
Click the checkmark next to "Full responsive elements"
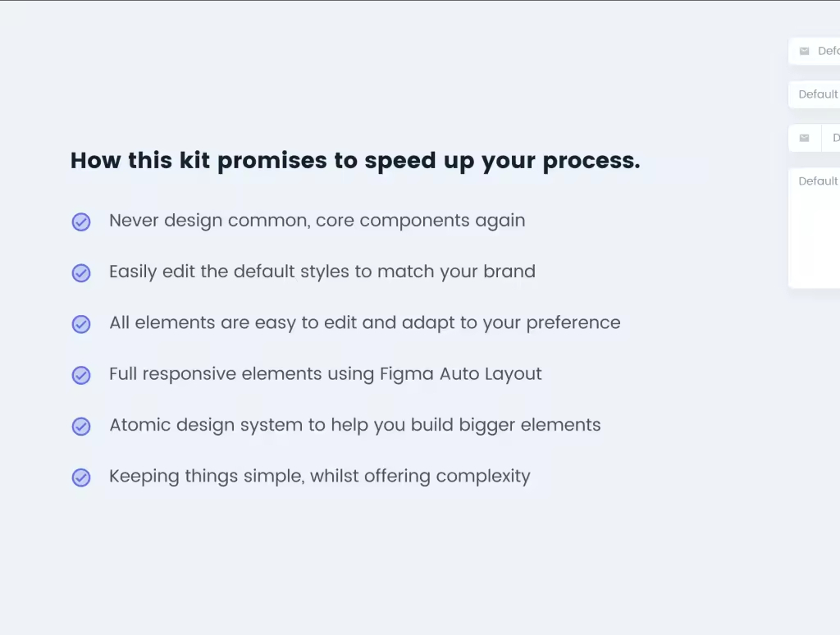81,376
